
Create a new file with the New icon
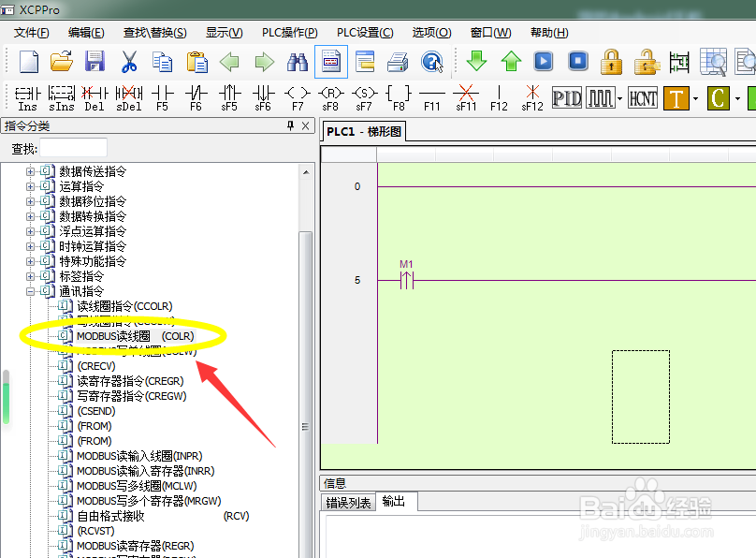point(28,62)
